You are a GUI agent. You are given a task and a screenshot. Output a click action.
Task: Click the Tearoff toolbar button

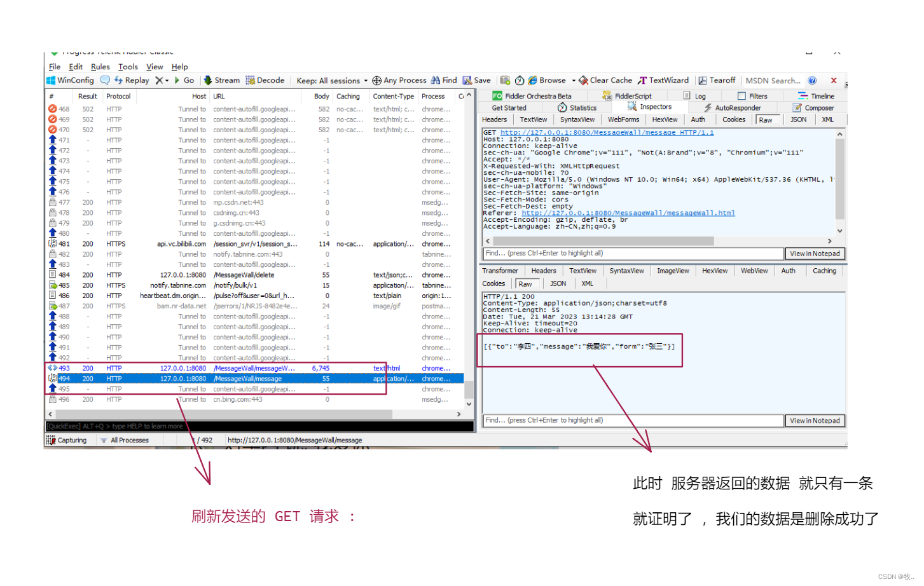point(717,81)
